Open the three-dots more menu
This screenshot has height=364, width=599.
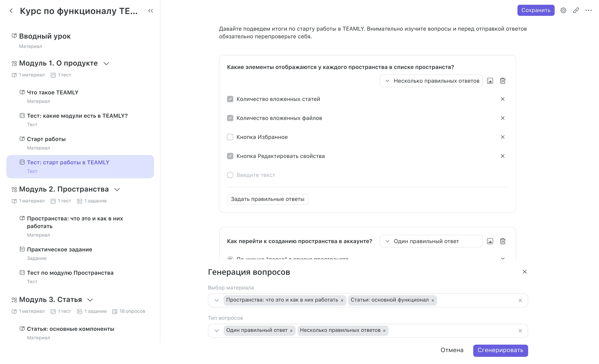click(588, 11)
